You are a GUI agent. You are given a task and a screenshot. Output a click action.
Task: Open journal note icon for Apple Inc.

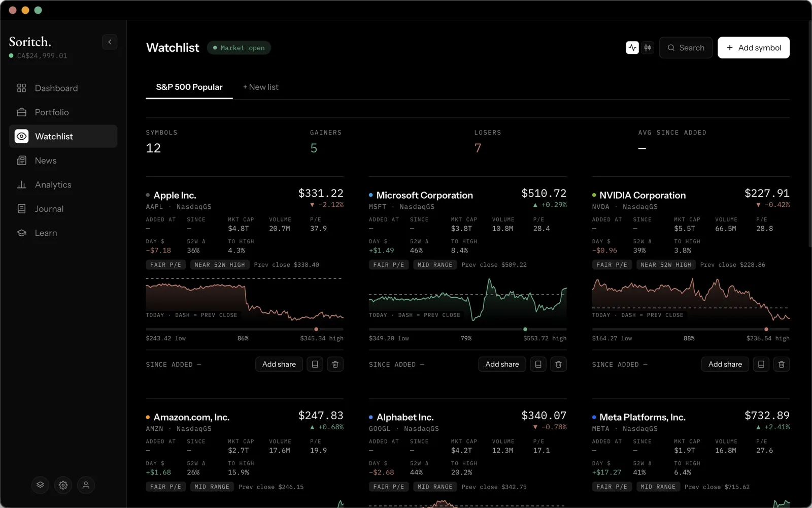pos(315,364)
